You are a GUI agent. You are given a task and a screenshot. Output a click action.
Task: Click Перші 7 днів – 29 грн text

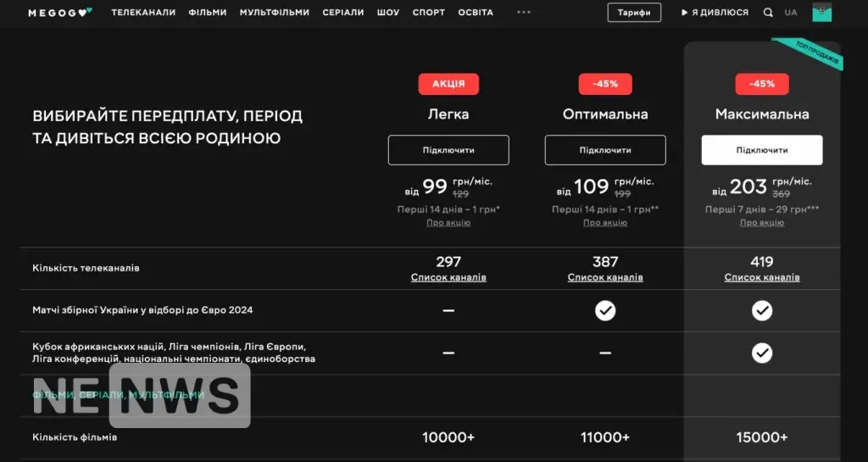[x=762, y=209]
